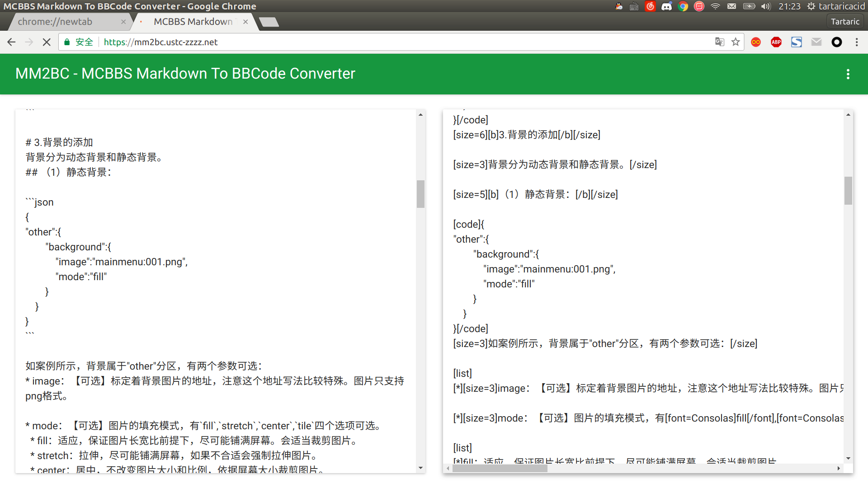This screenshot has height=488, width=868.
Task: Click the '[*][size=3]mode' line in the BBCode output
Action: (648, 418)
